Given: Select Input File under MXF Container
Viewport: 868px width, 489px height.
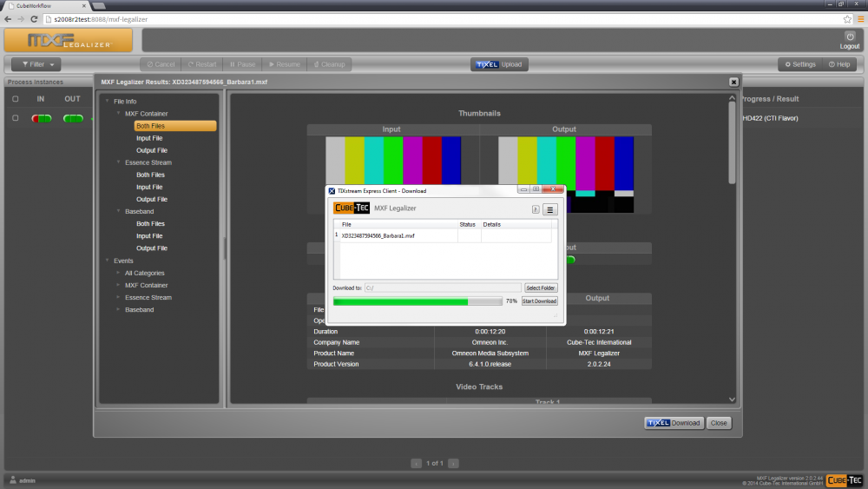Looking at the screenshot, I should [149, 138].
